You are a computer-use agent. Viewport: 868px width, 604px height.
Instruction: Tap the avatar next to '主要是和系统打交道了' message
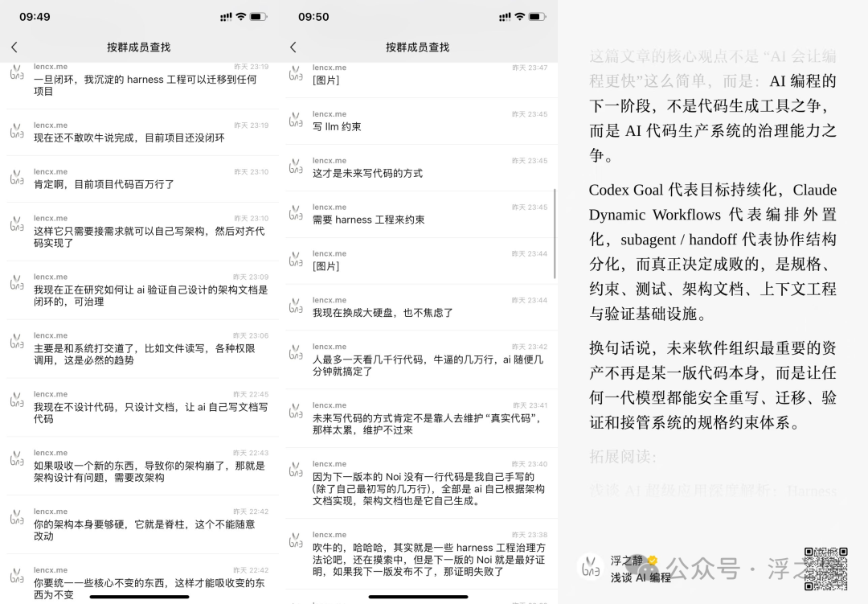tap(17, 341)
